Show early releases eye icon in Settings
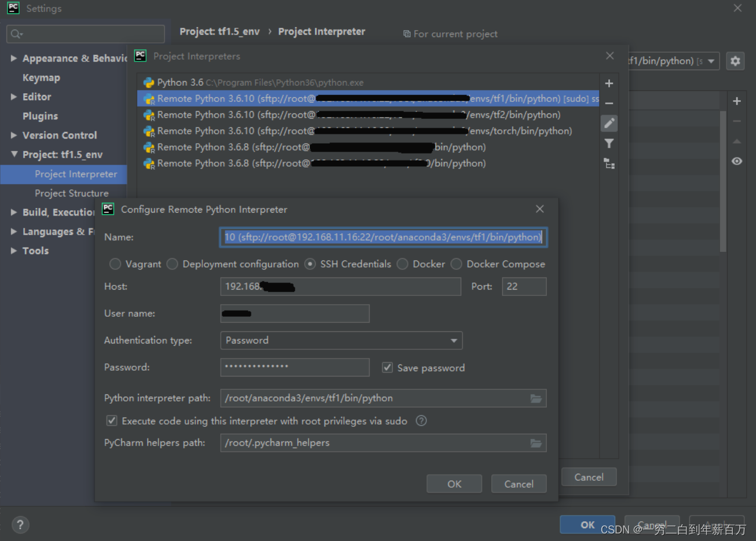The width and height of the screenshot is (756, 541). [x=737, y=161]
